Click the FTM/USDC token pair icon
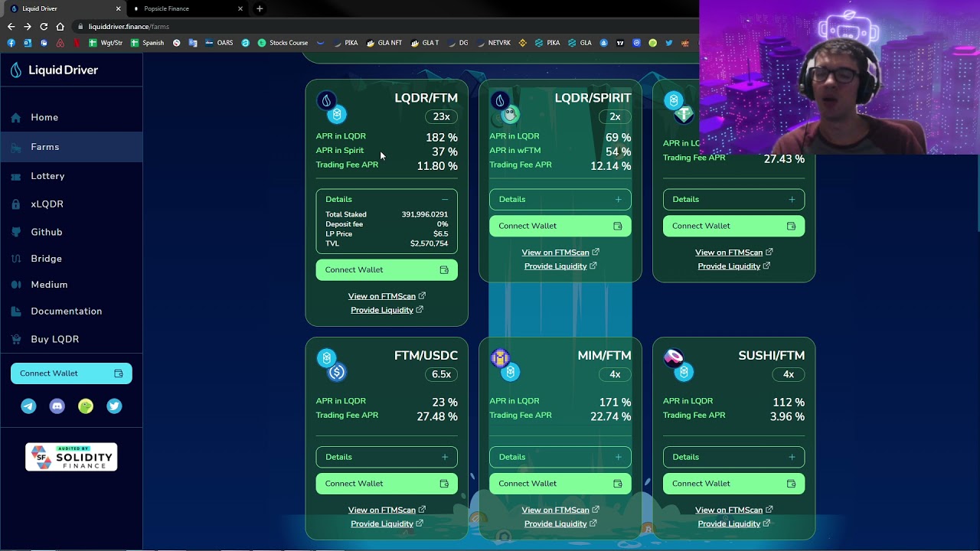The width and height of the screenshot is (980, 551). click(x=332, y=365)
